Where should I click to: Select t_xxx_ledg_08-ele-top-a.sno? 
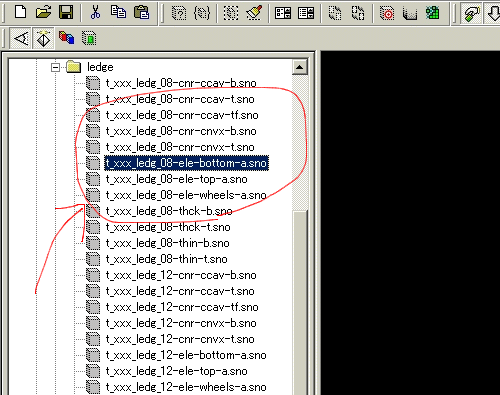(x=177, y=179)
